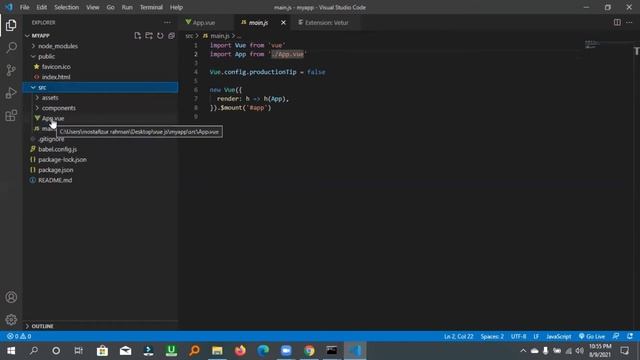640x360 pixels.
Task: Open the Manage gear icon
Action: [11, 319]
